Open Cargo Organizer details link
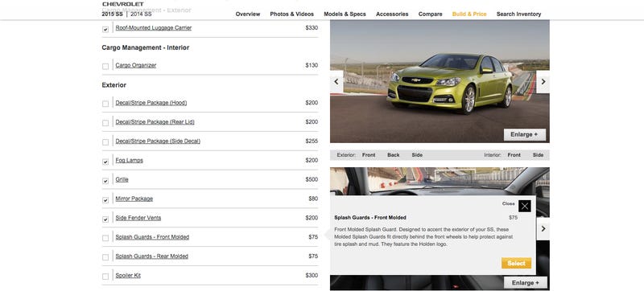Image resolution: width=644 pixels, height=291 pixels. tap(135, 65)
